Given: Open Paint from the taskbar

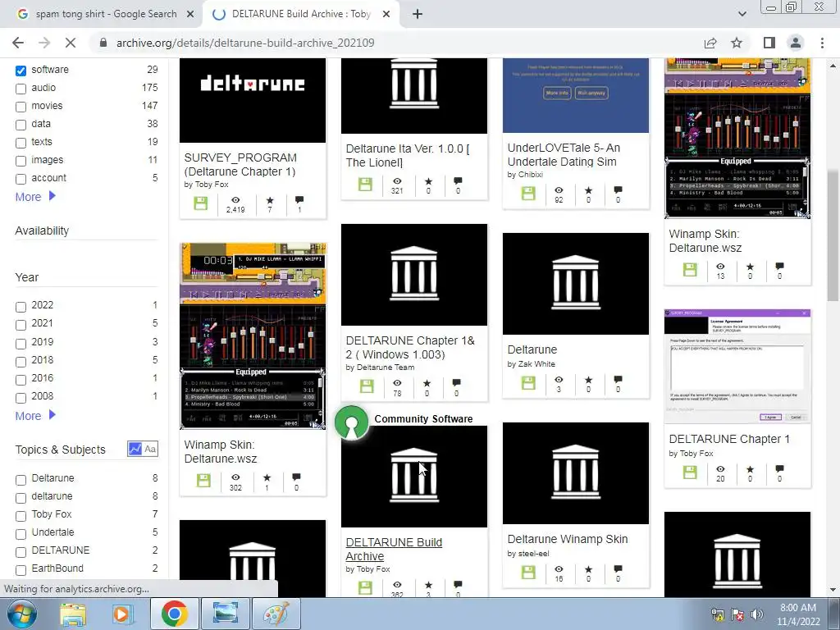Looking at the screenshot, I should pos(276,614).
